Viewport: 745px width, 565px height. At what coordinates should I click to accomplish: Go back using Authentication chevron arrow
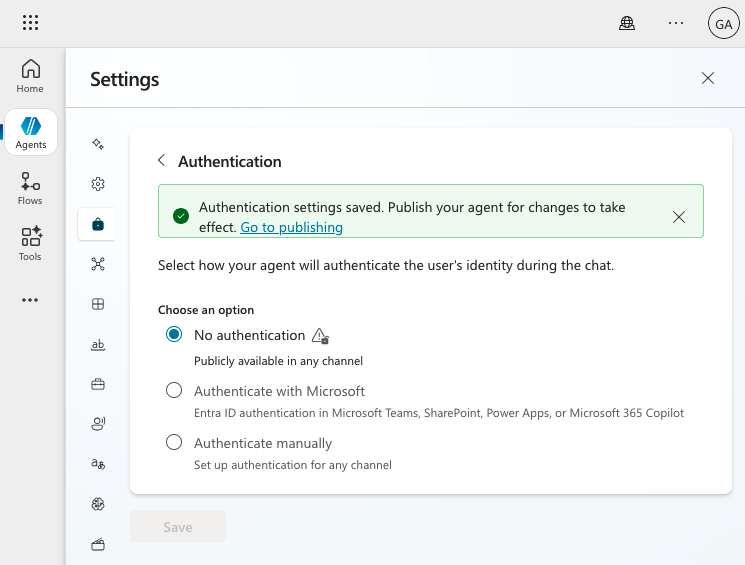pyautogui.click(x=162, y=161)
